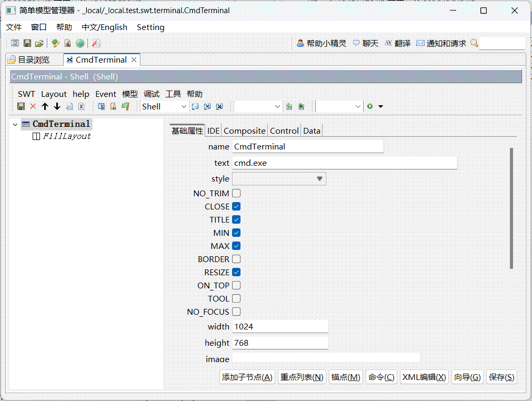Click the X document icon after the page magnifier
The image size is (532, 401).
click(82, 106)
